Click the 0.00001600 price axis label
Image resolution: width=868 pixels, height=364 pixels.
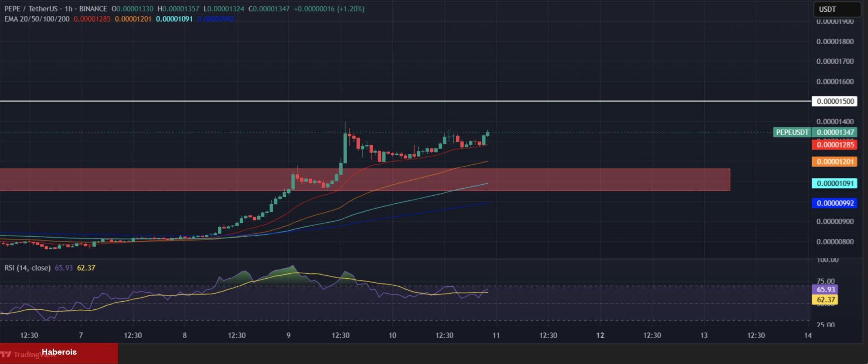[x=835, y=82]
